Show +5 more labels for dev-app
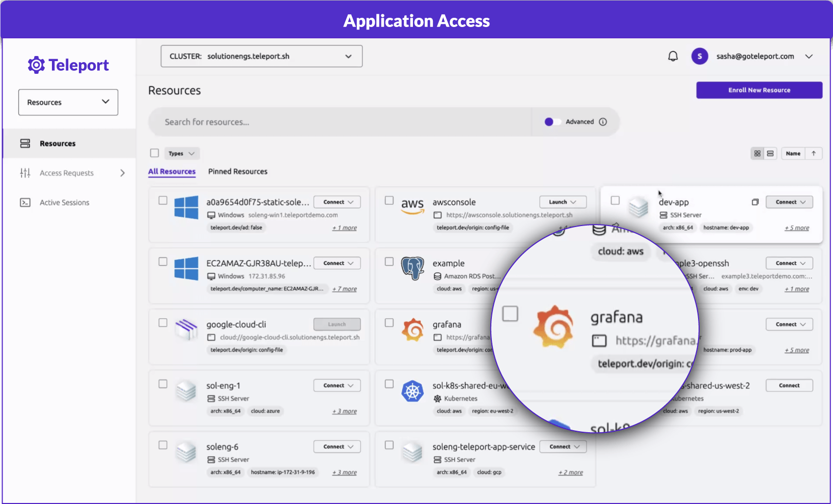The image size is (833, 504). (x=797, y=228)
